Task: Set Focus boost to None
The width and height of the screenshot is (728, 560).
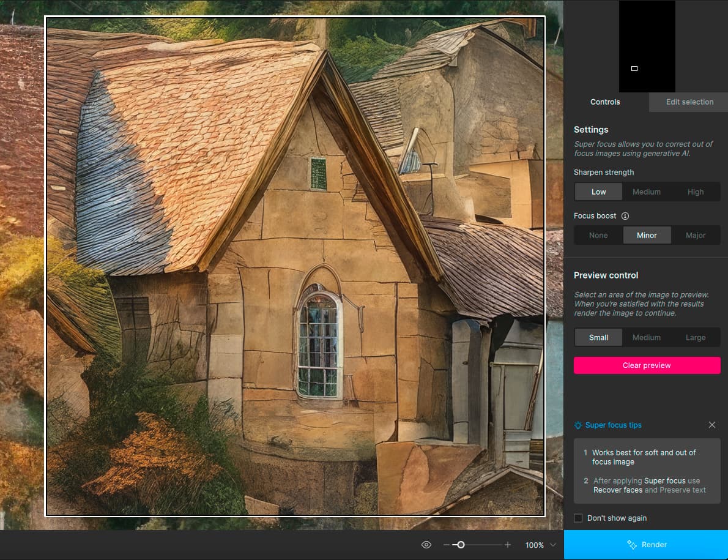Action: coord(598,236)
